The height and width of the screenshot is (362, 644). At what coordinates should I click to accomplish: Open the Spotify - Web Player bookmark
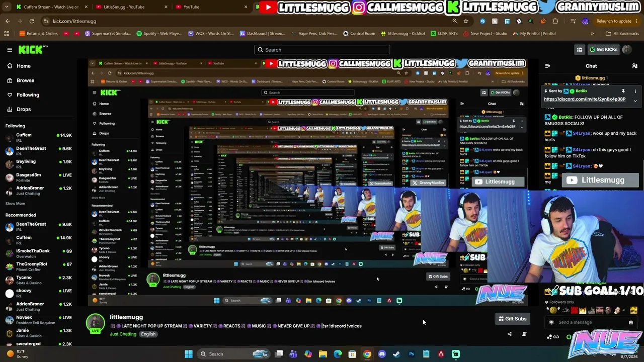click(158, 34)
